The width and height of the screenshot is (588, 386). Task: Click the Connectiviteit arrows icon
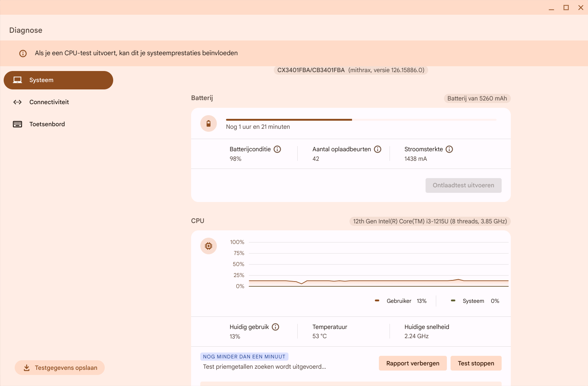(x=17, y=102)
